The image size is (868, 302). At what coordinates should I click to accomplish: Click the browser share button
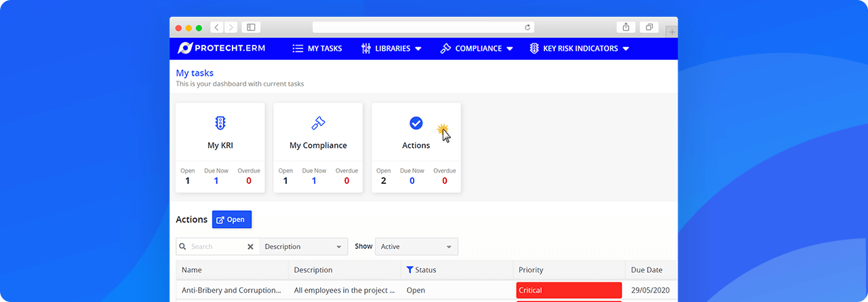coord(626,27)
